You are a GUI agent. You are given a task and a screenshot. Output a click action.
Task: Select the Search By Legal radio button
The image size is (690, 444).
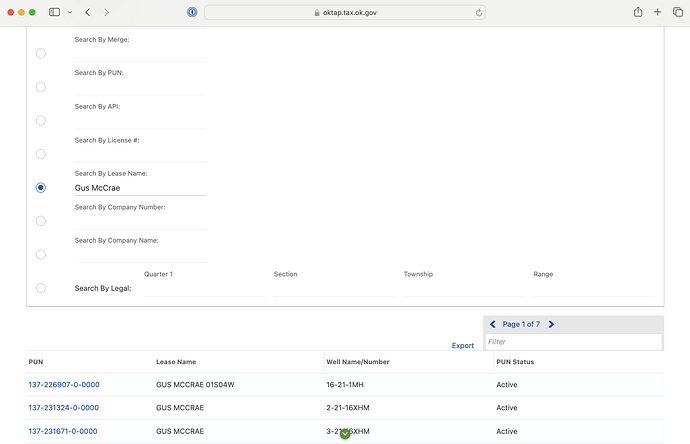pos(40,288)
